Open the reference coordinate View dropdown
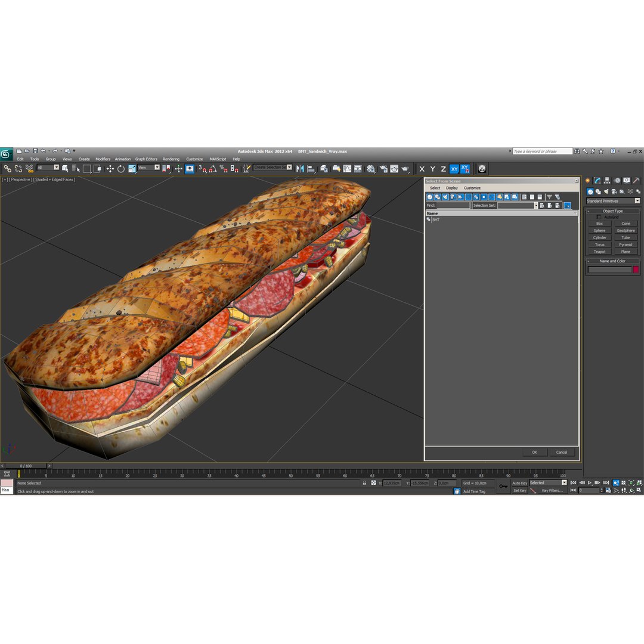Image resolution: width=644 pixels, height=644 pixels. coord(148,168)
